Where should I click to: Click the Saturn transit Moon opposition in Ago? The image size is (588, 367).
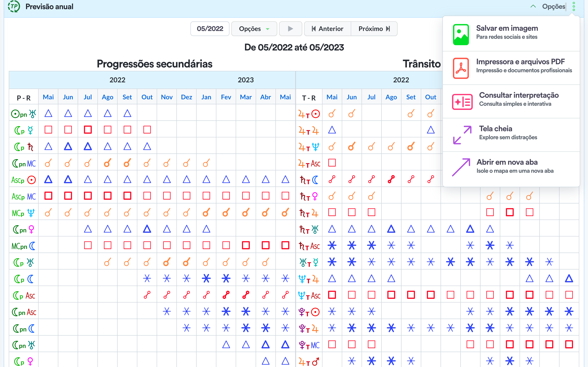point(391,180)
